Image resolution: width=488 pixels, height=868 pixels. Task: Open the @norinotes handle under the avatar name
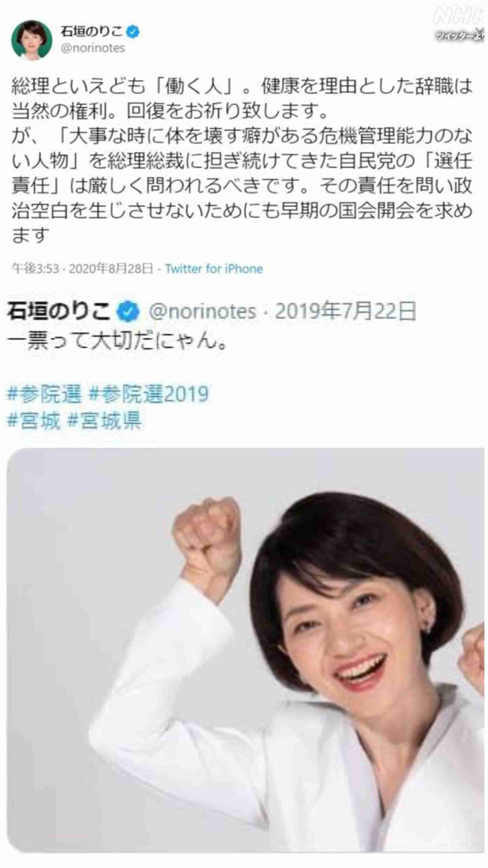[x=93, y=48]
